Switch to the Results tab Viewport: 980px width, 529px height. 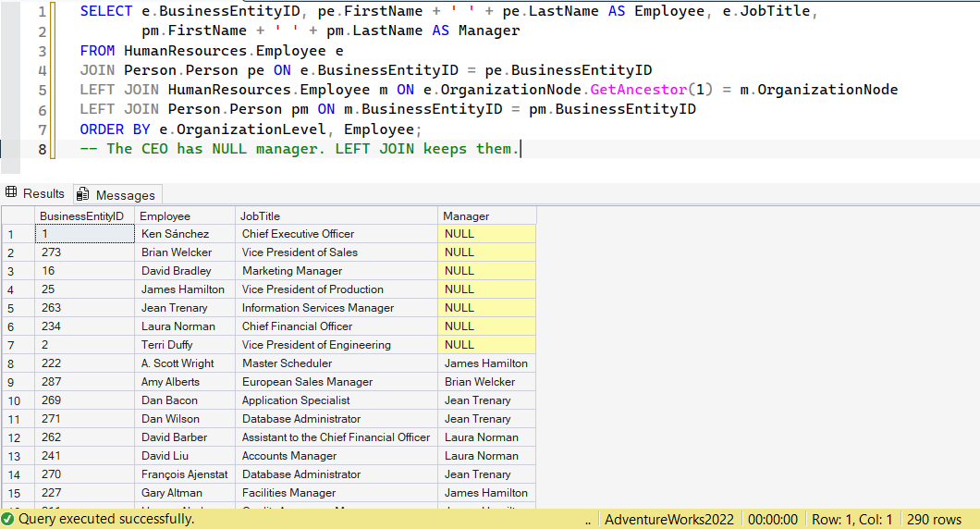pyautogui.click(x=35, y=194)
